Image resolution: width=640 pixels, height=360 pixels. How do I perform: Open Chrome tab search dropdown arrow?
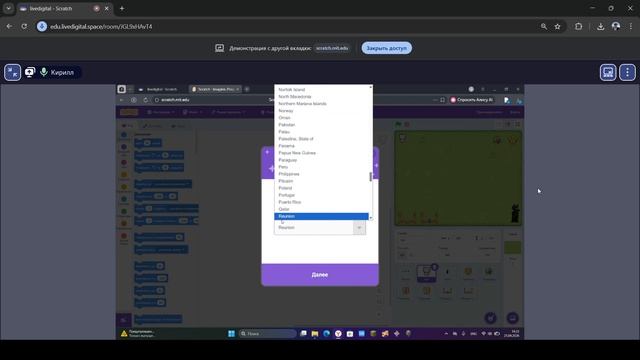(8, 8)
